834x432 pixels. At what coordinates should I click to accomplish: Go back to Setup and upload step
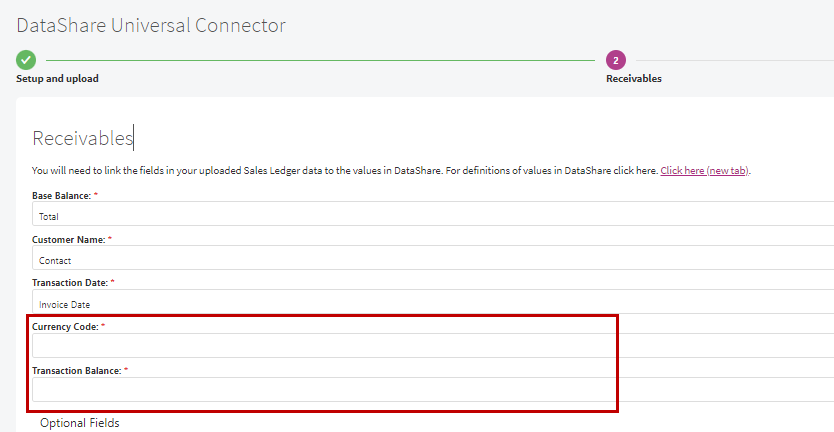[x=57, y=79]
